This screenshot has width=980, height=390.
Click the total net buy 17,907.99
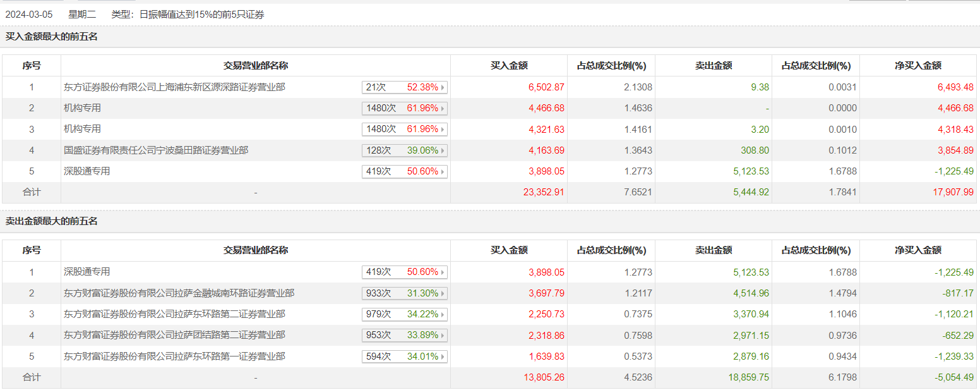pos(953,192)
